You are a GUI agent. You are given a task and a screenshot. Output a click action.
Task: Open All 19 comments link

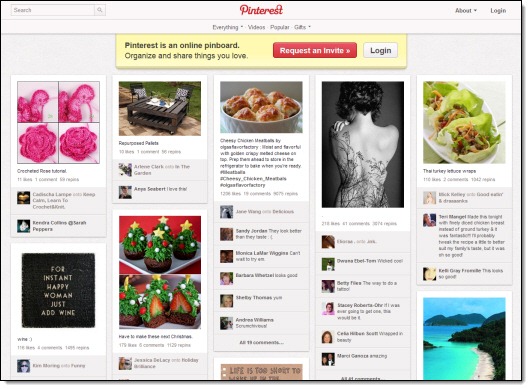(261, 343)
